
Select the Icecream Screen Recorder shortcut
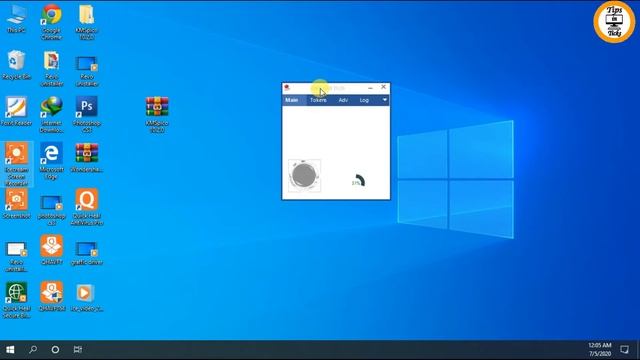point(16,164)
